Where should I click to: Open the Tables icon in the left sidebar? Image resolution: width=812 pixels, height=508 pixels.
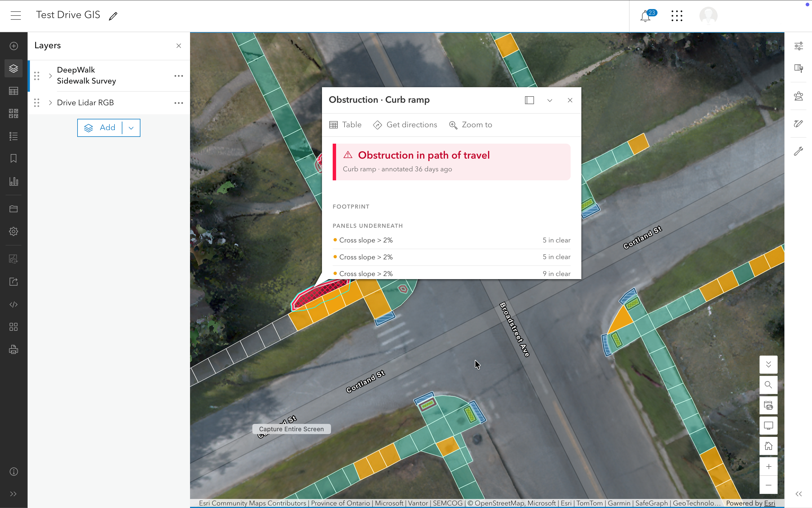coord(14,91)
